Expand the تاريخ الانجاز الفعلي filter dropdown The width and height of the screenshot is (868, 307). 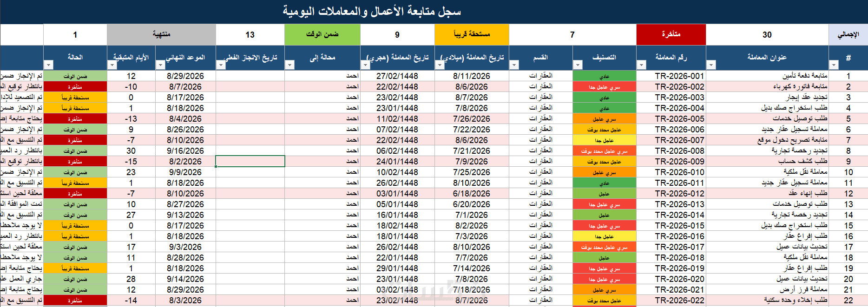221,65
